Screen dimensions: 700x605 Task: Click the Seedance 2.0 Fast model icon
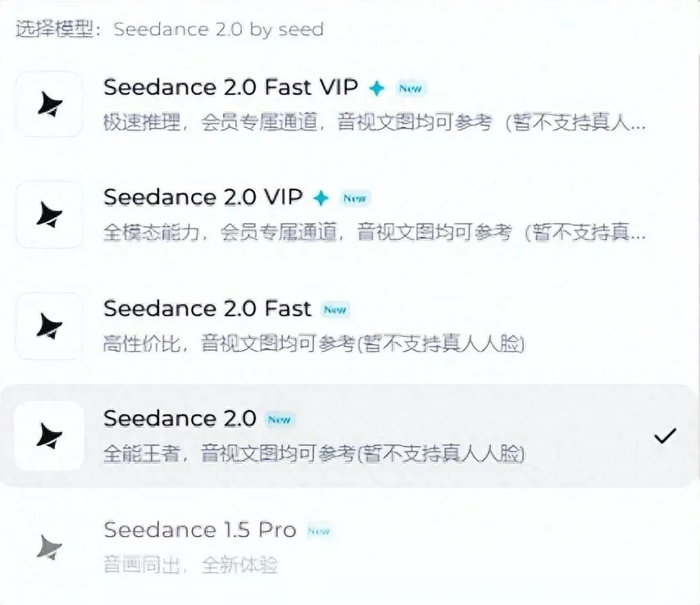[49, 326]
